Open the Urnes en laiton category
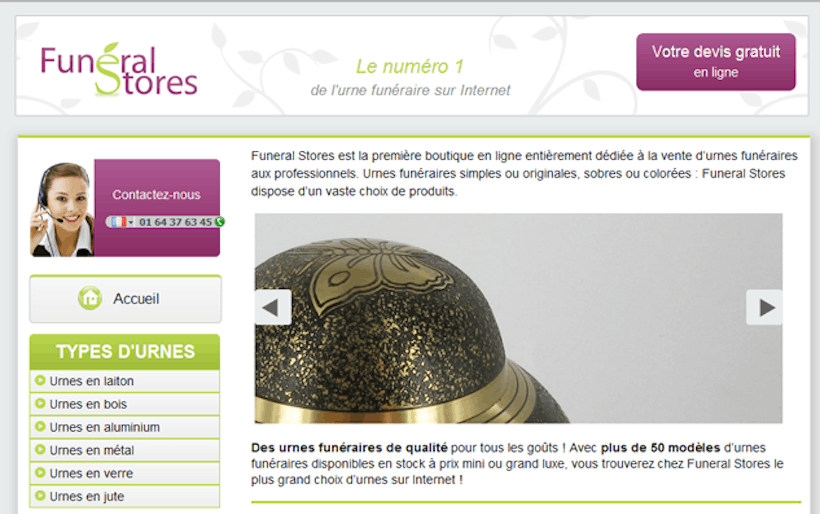The image size is (820, 514). click(x=125, y=381)
